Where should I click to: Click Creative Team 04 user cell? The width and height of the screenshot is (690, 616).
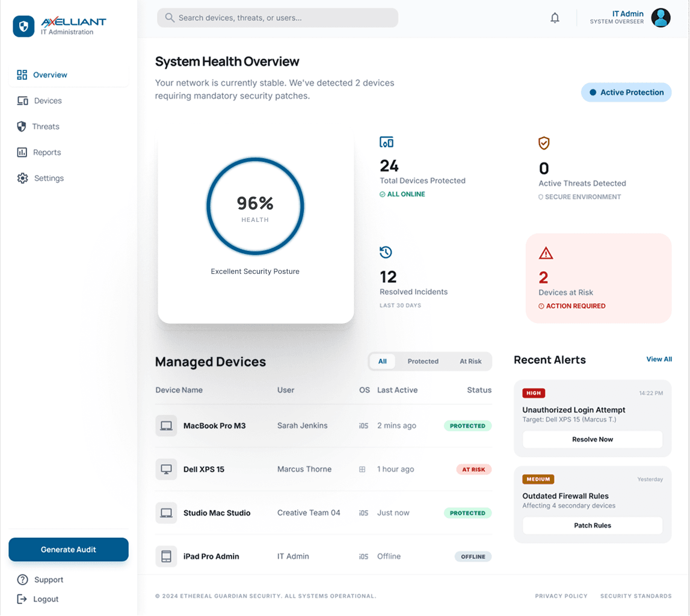click(309, 513)
